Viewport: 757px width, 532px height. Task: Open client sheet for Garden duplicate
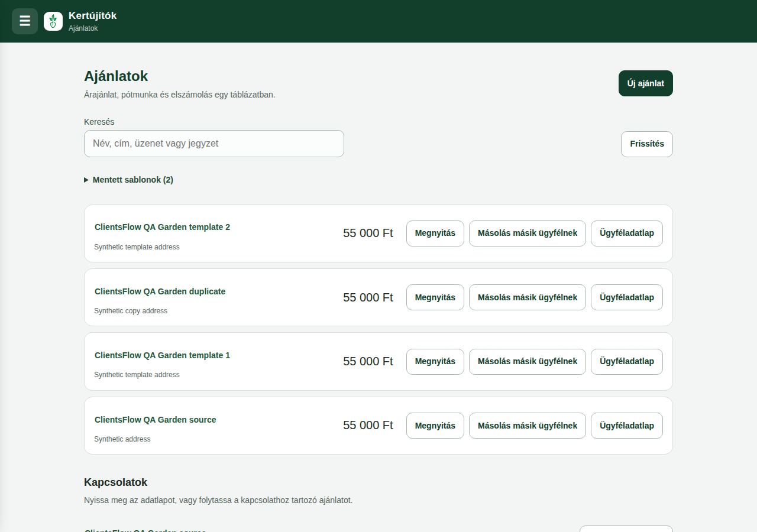coord(627,297)
